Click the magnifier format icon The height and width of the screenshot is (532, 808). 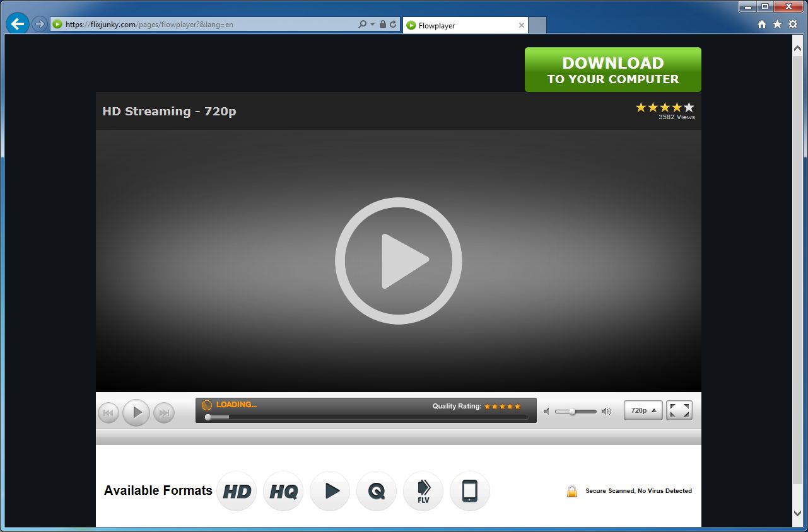click(x=377, y=491)
